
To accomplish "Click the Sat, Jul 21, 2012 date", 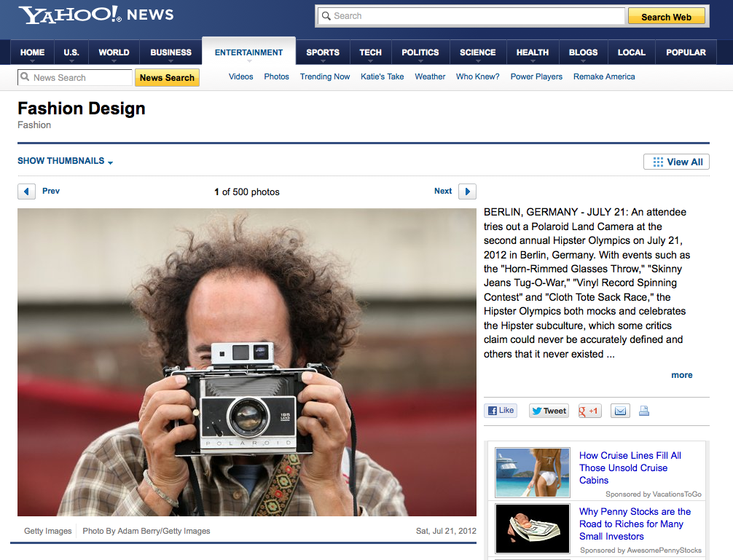I will tap(446, 531).
